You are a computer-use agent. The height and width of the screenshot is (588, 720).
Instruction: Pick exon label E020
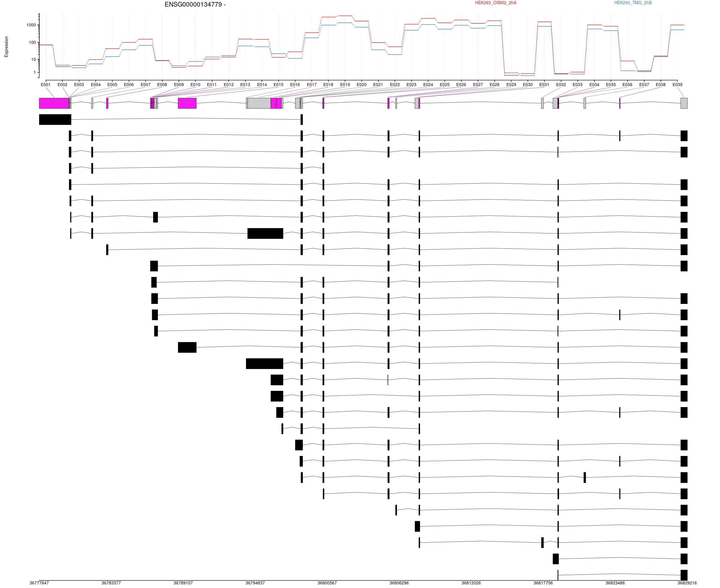click(361, 85)
